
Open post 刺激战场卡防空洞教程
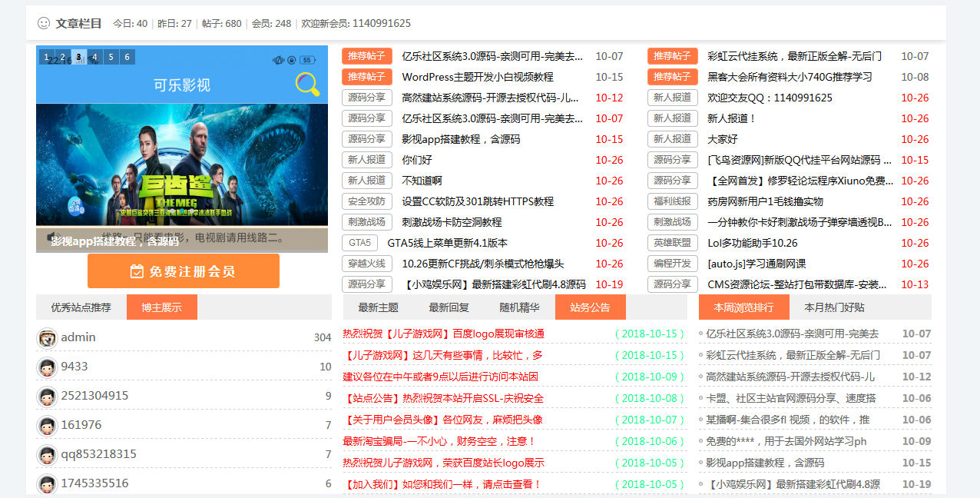tap(452, 222)
